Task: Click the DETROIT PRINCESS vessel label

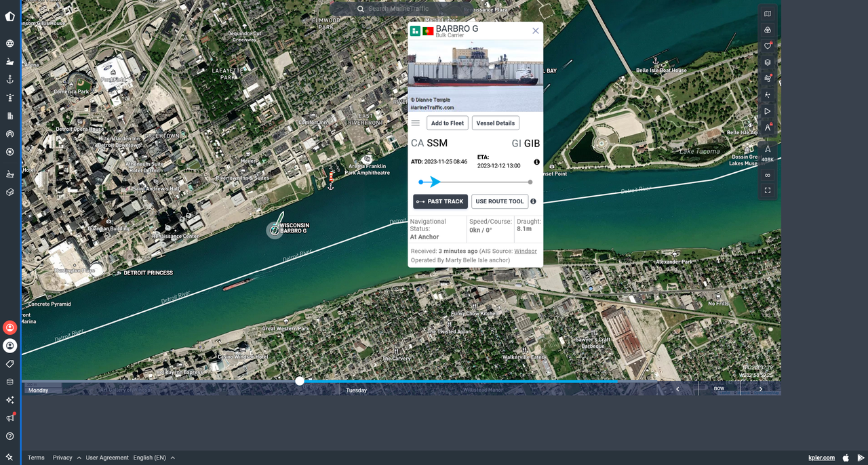Action: click(x=149, y=272)
